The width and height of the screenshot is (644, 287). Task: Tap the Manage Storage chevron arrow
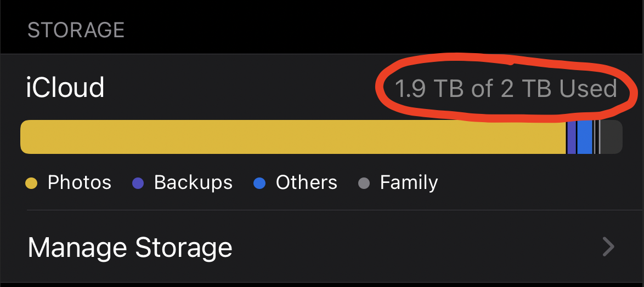608,247
